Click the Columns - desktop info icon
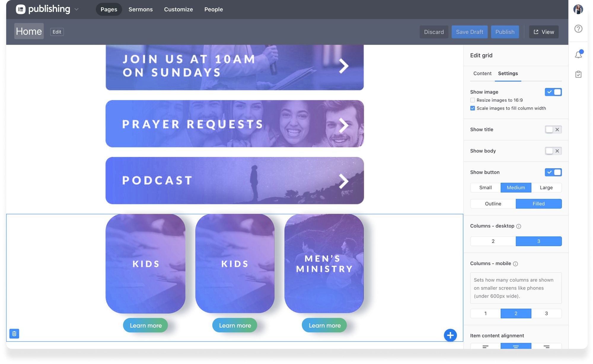The width and height of the screenshot is (593, 364). [519, 226]
